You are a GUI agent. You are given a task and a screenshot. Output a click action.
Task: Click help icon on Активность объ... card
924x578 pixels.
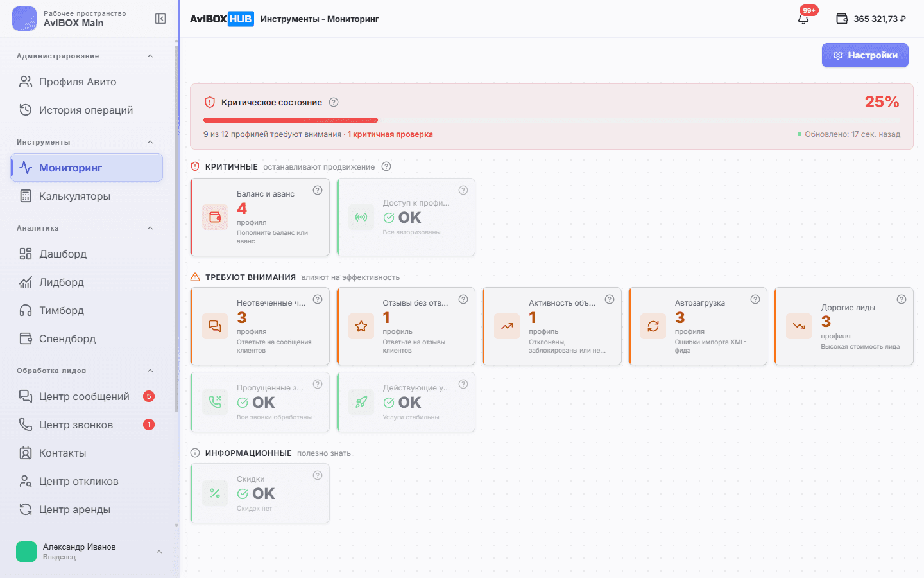[610, 299]
